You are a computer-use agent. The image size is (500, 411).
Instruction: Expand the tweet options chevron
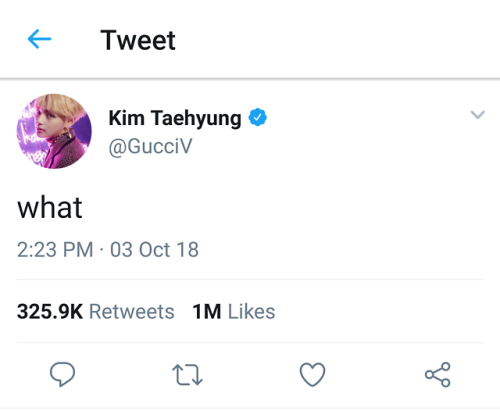point(477,115)
